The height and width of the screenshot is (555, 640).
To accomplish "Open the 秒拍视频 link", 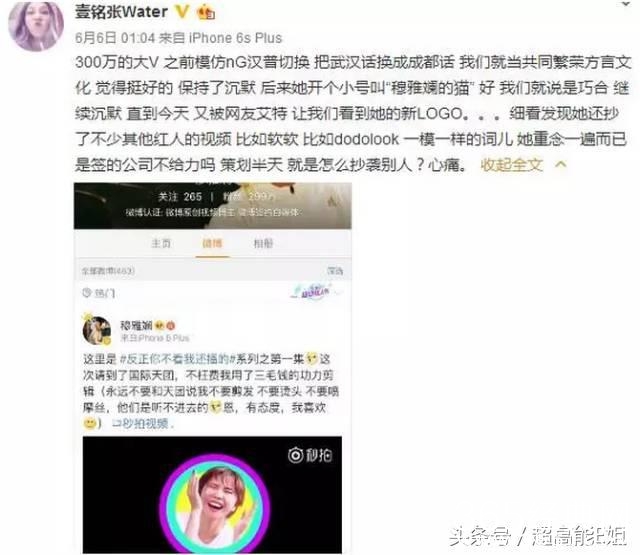I will click(142, 424).
